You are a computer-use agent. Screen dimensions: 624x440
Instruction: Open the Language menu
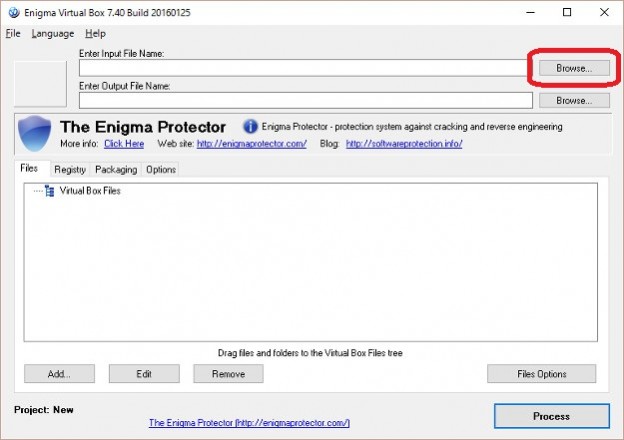pos(52,33)
